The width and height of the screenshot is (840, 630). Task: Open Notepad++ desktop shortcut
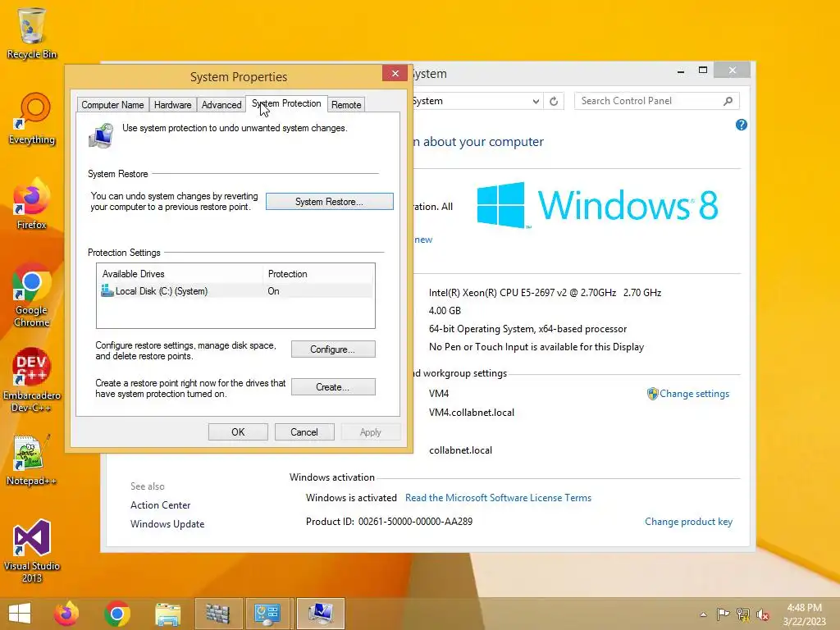pos(32,459)
